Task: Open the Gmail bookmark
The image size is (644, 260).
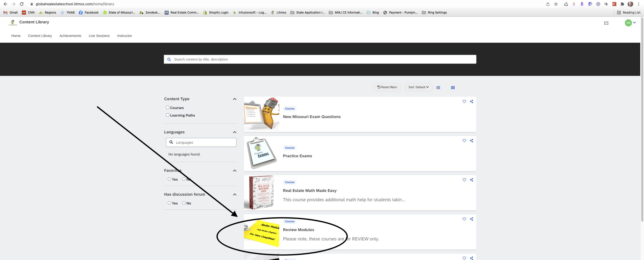Action: pos(11,13)
